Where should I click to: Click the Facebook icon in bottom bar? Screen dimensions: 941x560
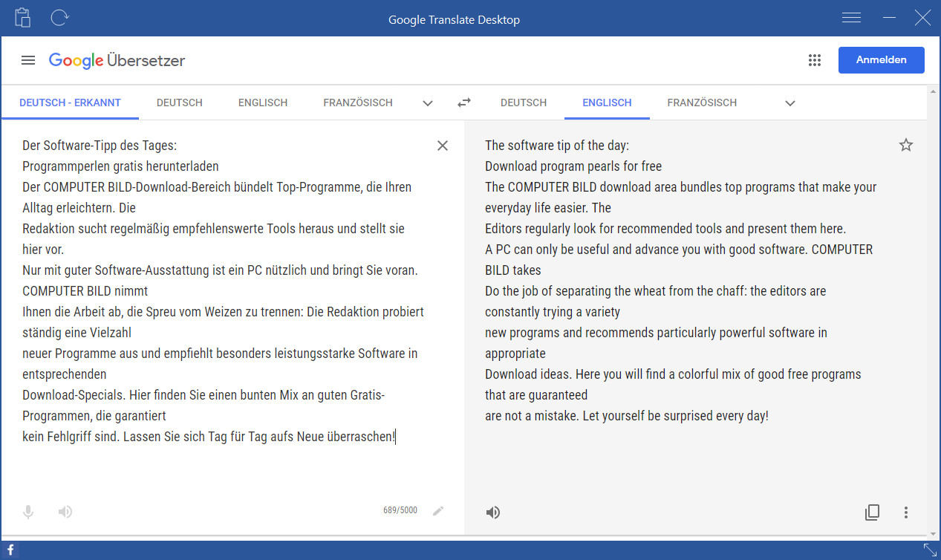[x=11, y=550]
